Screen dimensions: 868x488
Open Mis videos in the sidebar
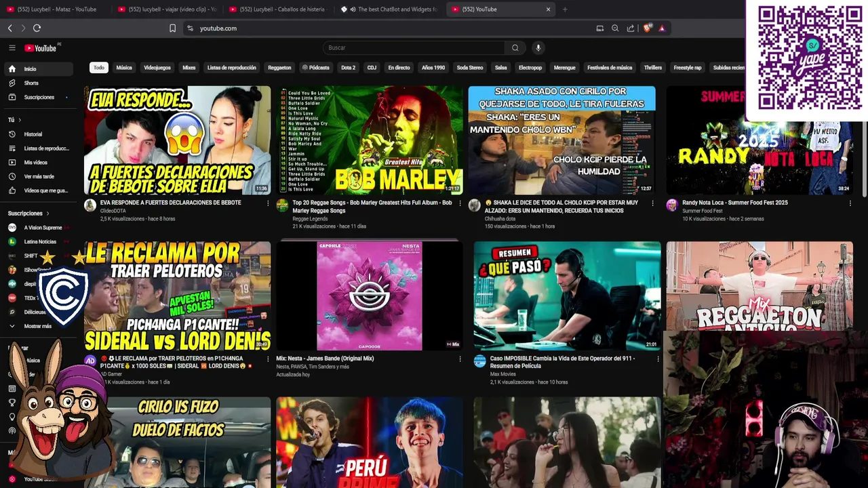(x=38, y=163)
